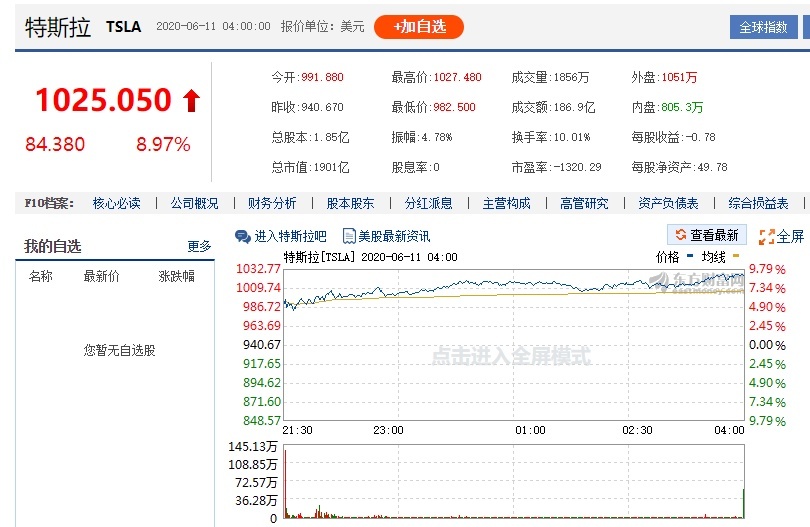Click the 最低价 value 982.500
810x527 pixels.
[x=454, y=107]
